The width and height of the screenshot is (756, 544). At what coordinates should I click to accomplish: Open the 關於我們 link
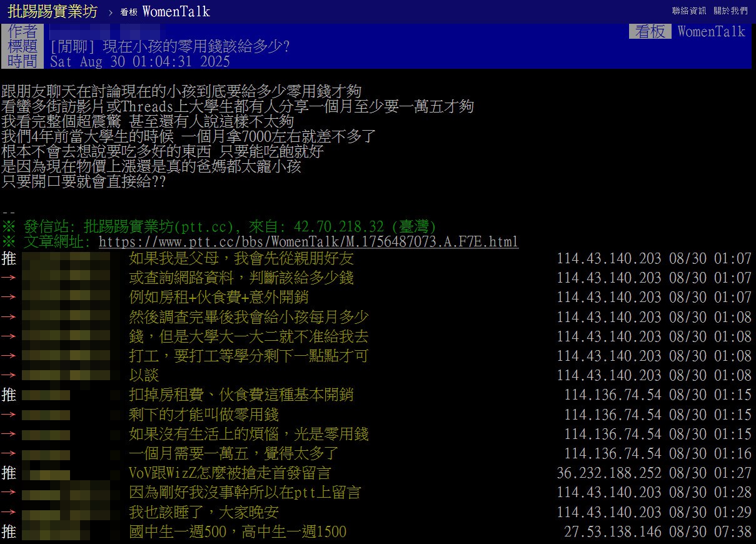(730, 11)
